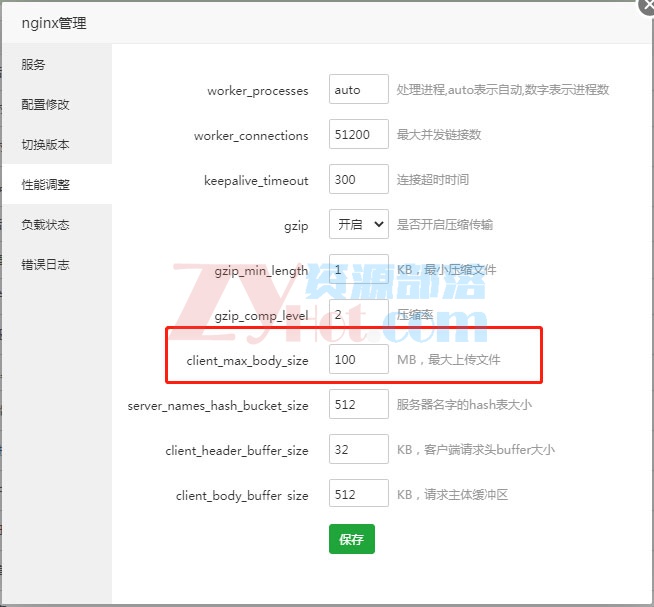Click the green 保存 button
654x607 pixels.
click(352, 539)
